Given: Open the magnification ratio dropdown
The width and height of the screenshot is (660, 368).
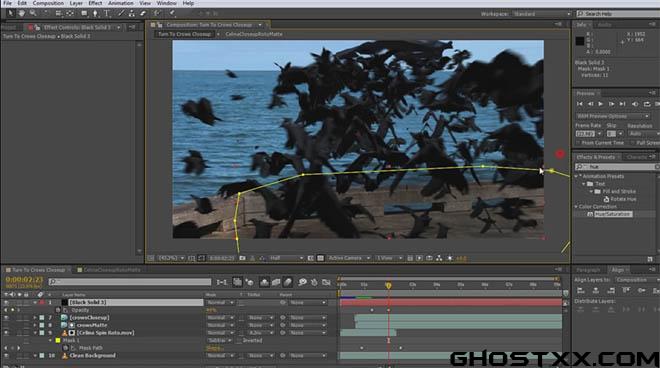Looking at the screenshot, I should [x=171, y=258].
